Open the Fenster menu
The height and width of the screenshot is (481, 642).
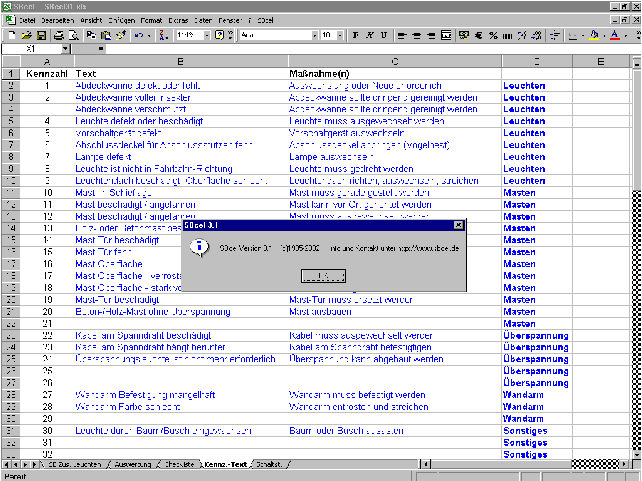tap(230, 20)
